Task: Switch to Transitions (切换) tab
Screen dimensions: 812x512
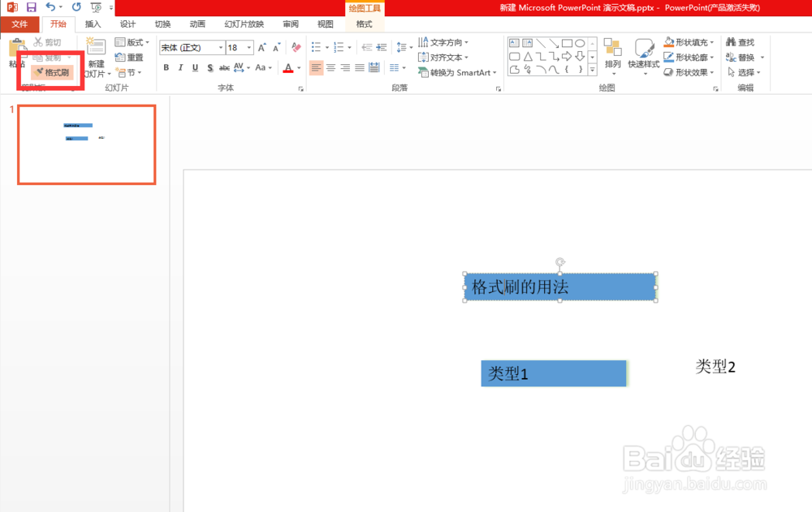Action: coord(162,24)
